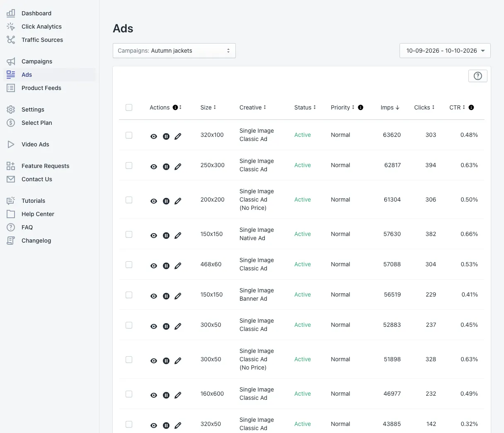The width and height of the screenshot is (504, 433).
Task: Check the 250x300 ad row checkbox
Action: pos(129,165)
